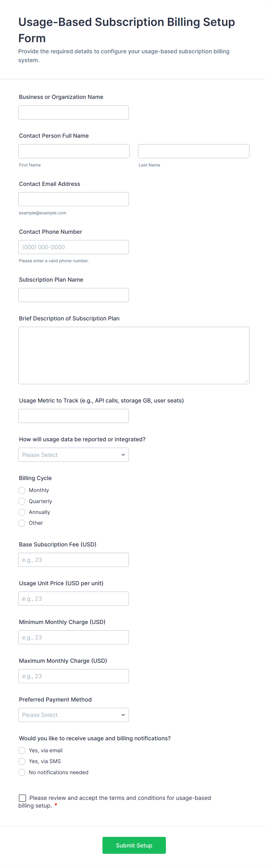Click the Business or Organization Name field
The image size is (265, 868).
pos(74,113)
